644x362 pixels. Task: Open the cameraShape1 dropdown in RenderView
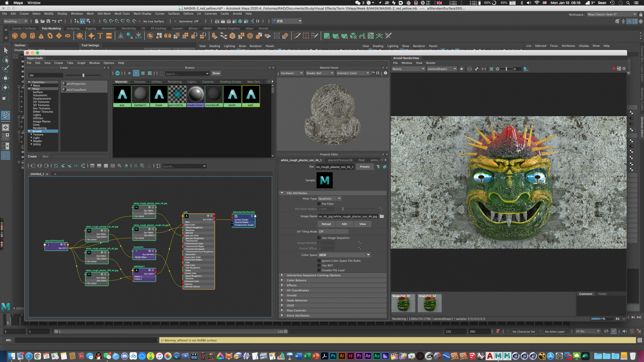point(441,69)
